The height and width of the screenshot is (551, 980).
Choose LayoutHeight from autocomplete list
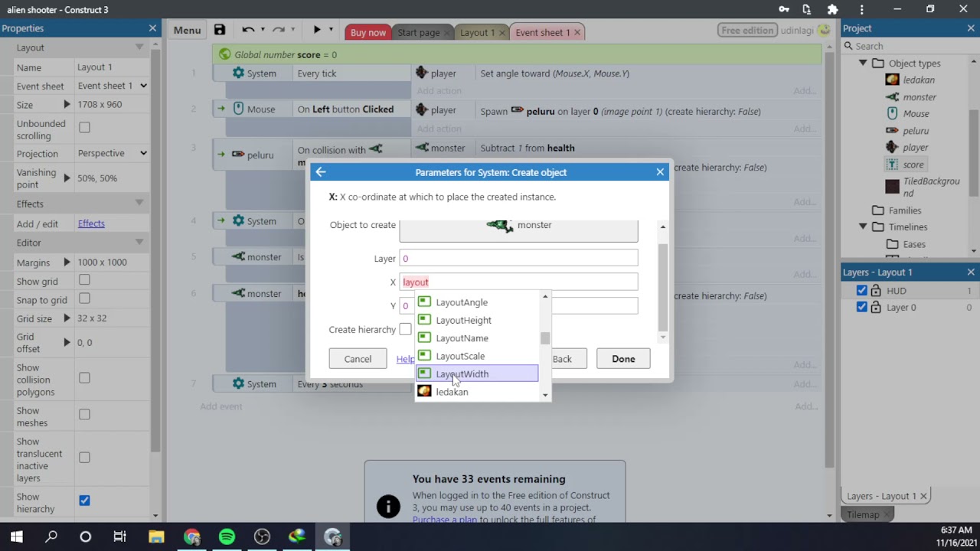(477, 320)
